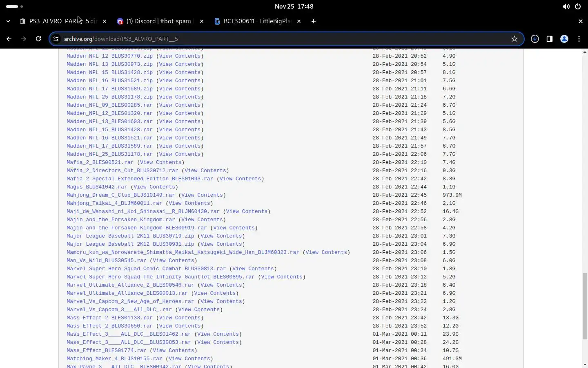Viewport: 588px width, 368px height.
Task: View Contents of Marvel_Vs_Capcom_3___All_DLC_.rar
Action: point(199,310)
